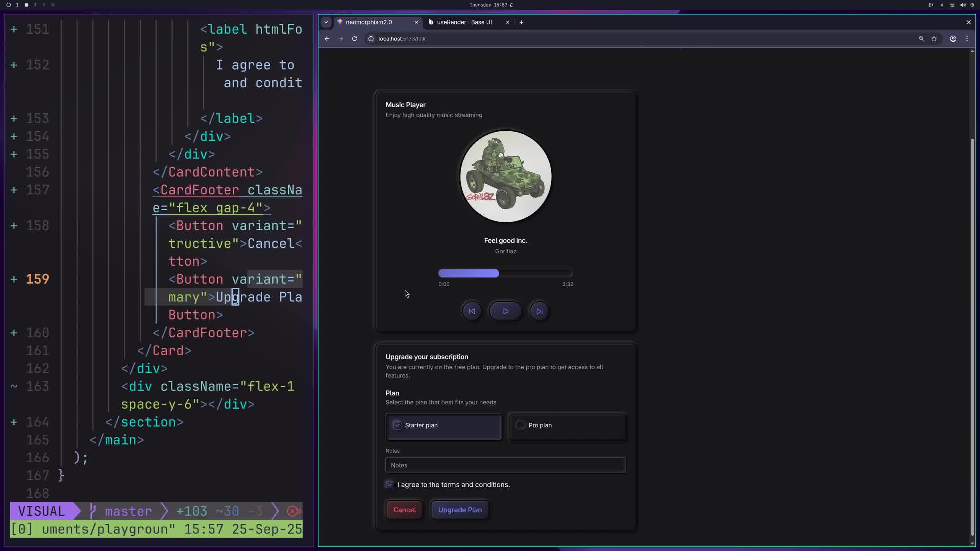Open the browser three-dot menu
Viewport: 980px width, 551px height.
967,39
